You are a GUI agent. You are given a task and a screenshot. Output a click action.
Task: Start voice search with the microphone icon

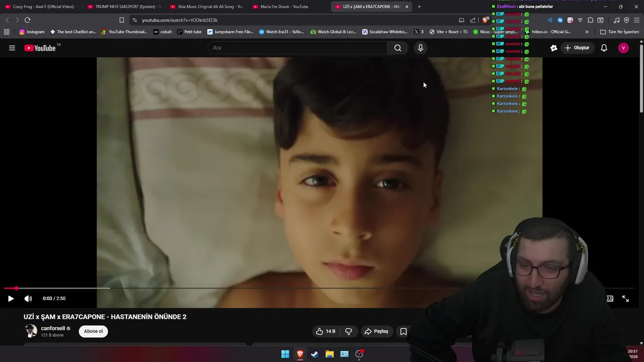pyautogui.click(x=421, y=48)
